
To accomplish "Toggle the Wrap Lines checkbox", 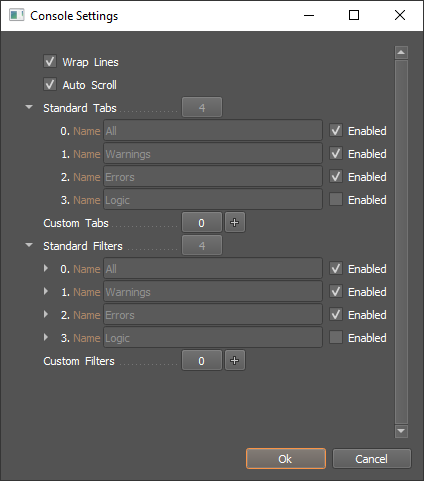I will coord(50,61).
